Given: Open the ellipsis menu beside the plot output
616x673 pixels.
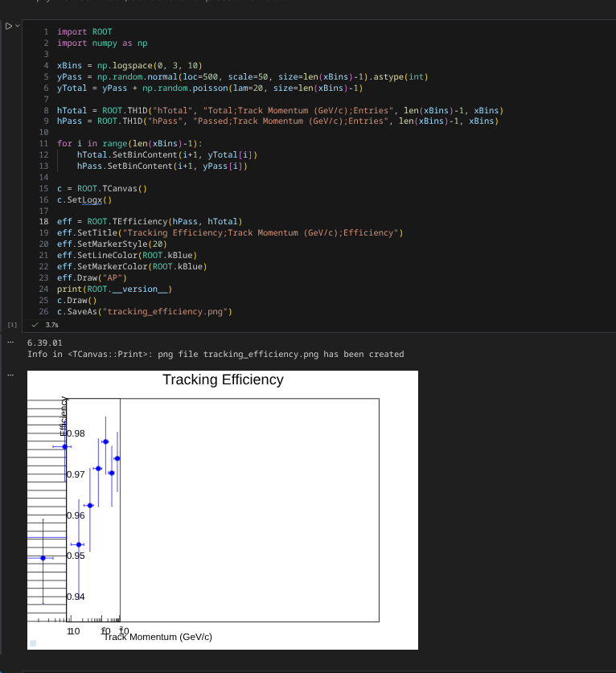Looking at the screenshot, I should click(x=10, y=375).
